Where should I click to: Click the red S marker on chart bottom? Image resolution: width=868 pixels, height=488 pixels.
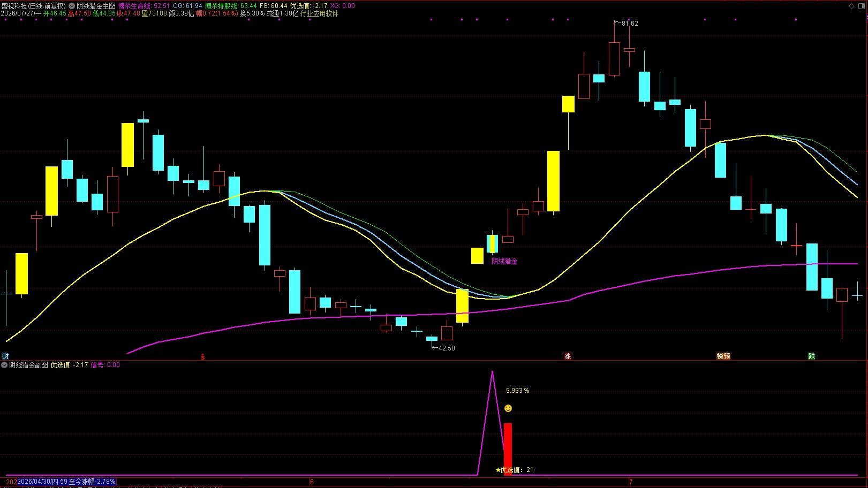[x=203, y=356]
